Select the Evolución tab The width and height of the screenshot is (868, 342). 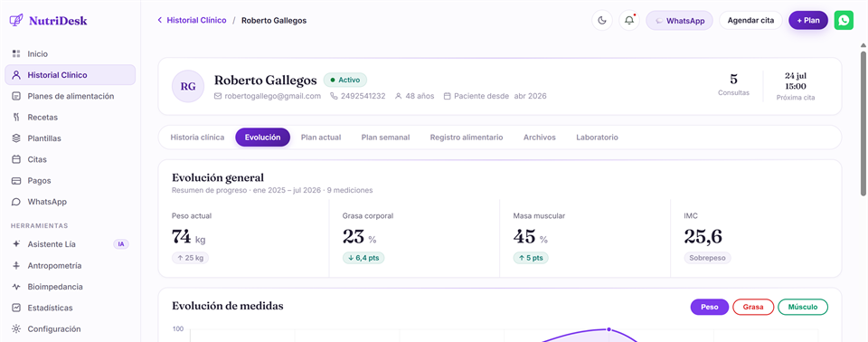(x=262, y=138)
